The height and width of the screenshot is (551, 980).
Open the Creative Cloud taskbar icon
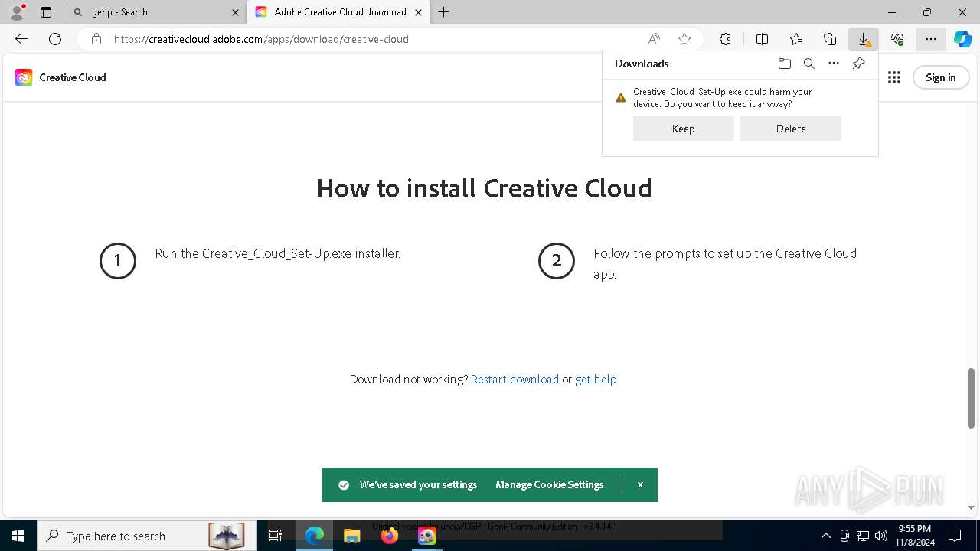coord(426,536)
